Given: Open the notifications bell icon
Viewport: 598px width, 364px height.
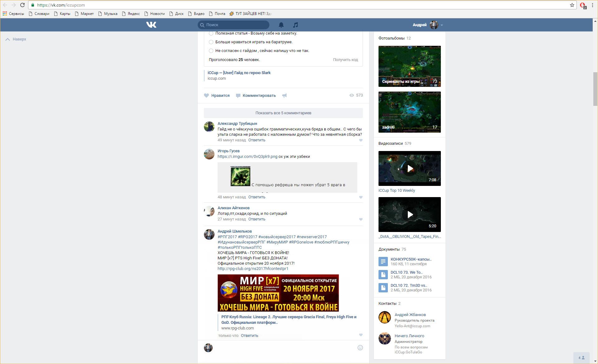Looking at the screenshot, I should 281,25.
